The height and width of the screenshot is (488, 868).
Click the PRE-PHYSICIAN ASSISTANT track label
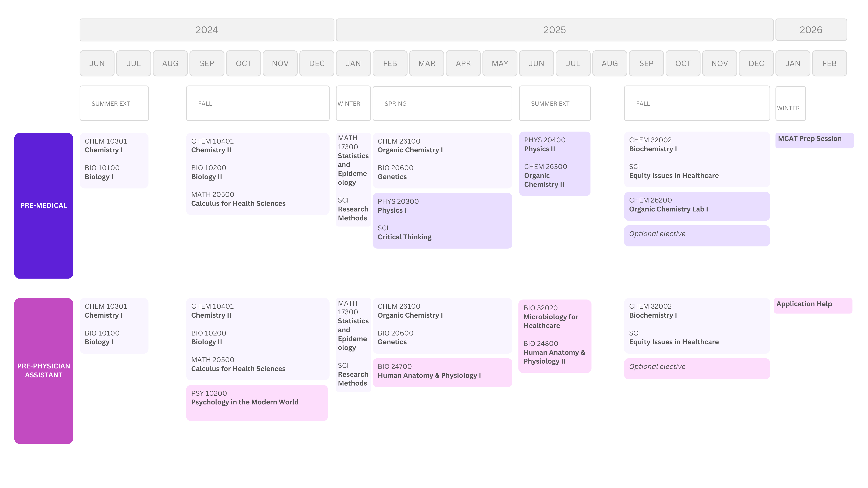coord(44,370)
